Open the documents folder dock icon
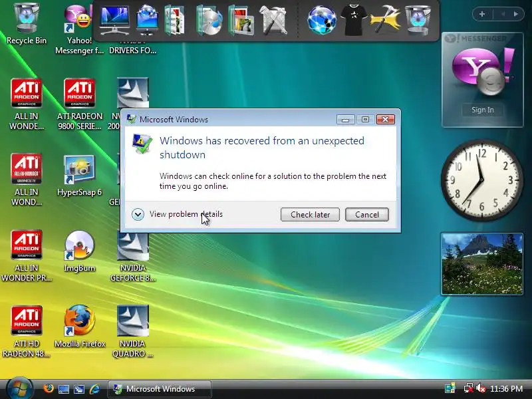The image size is (532, 399). pyautogui.click(x=175, y=21)
